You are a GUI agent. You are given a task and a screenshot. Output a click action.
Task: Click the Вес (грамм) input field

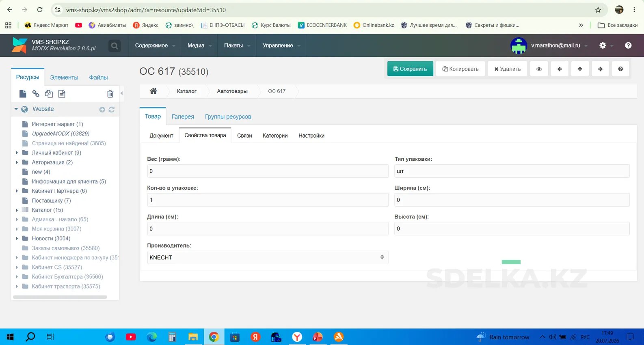268,171
